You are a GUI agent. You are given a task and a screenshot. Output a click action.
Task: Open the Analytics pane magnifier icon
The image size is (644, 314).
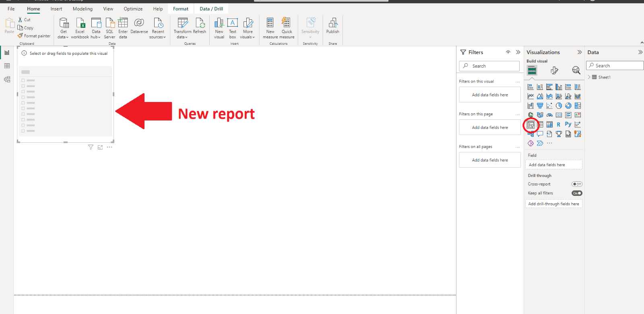tap(576, 71)
